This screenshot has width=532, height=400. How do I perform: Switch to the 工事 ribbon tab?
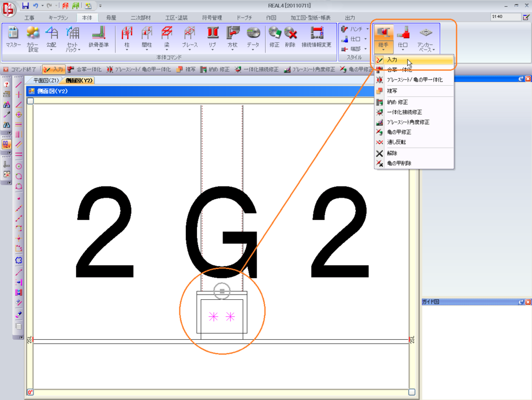pos(29,18)
